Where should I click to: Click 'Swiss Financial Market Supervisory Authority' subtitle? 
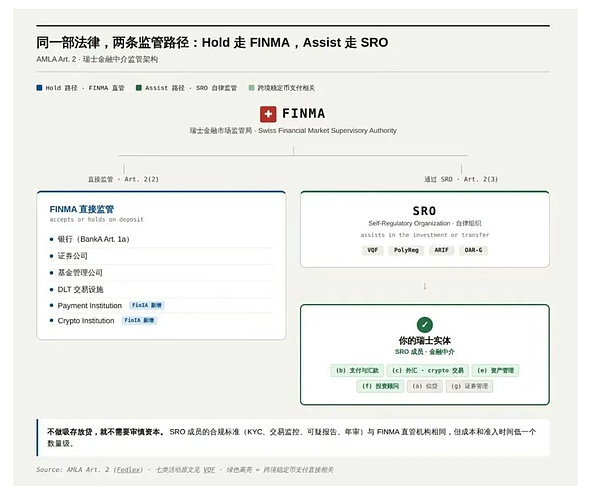327,130
